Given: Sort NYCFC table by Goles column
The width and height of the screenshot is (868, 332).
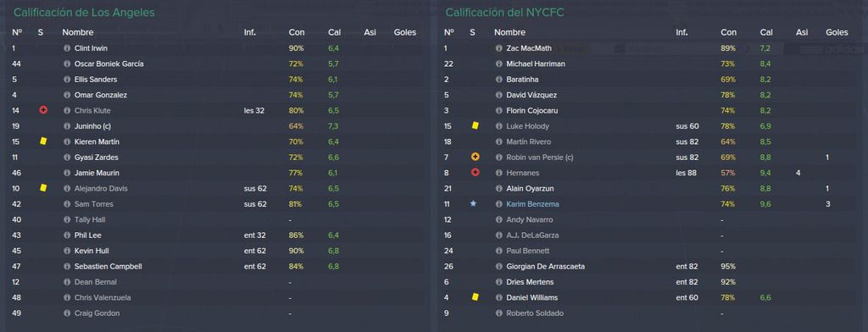Looking at the screenshot, I should [837, 33].
